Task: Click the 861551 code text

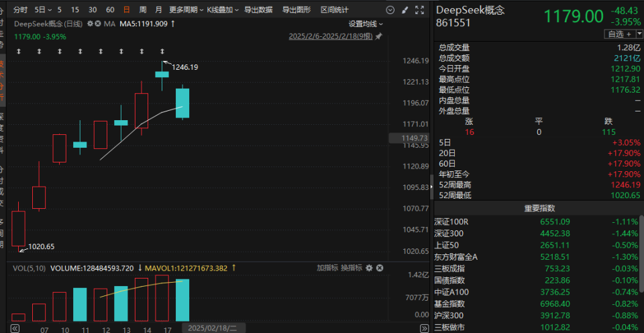Action: pyautogui.click(x=453, y=23)
